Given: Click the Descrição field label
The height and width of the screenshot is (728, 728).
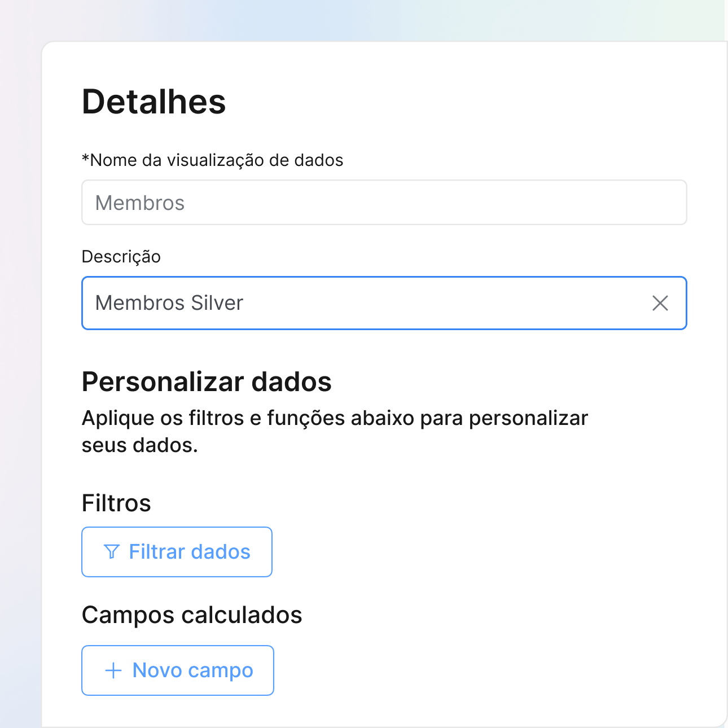Looking at the screenshot, I should pos(121,257).
